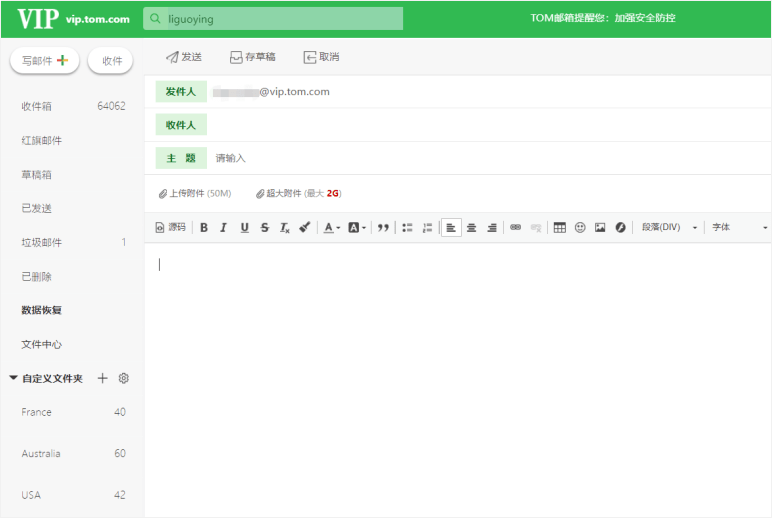Go to the 草稿箱 drafts folder
This screenshot has width=773, height=519.
(37, 175)
